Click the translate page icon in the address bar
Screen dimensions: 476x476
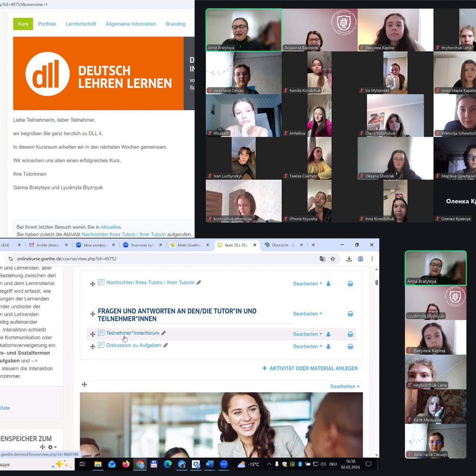click(x=322, y=259)
